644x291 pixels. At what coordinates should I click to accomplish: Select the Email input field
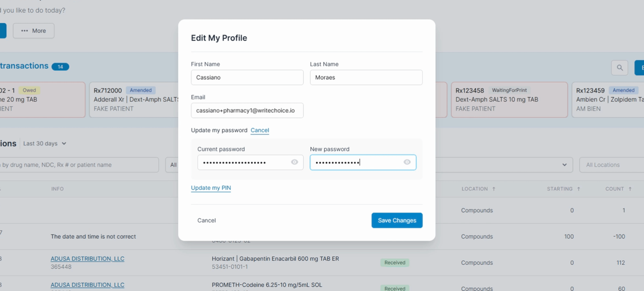[x=247, y=110]
